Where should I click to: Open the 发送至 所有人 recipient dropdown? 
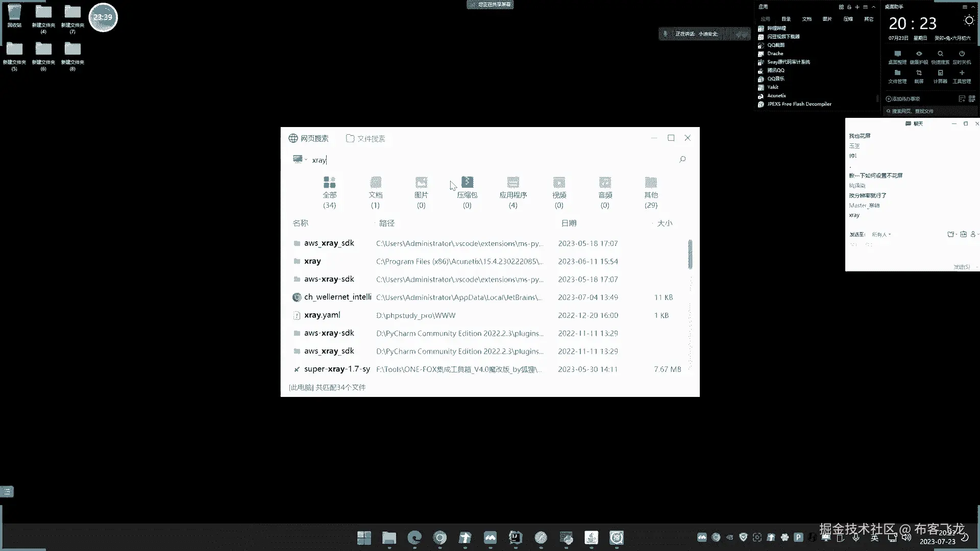881,235
